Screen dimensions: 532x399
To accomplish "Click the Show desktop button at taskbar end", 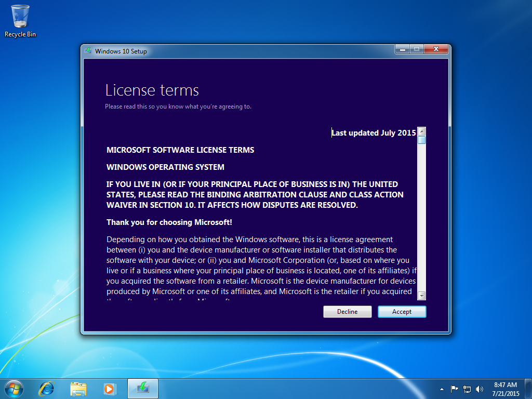I will tap(528, 389).
